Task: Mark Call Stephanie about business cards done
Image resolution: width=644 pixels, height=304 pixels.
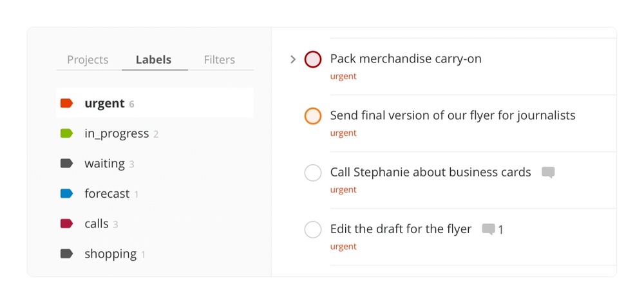Action: (x=312, y=173)
